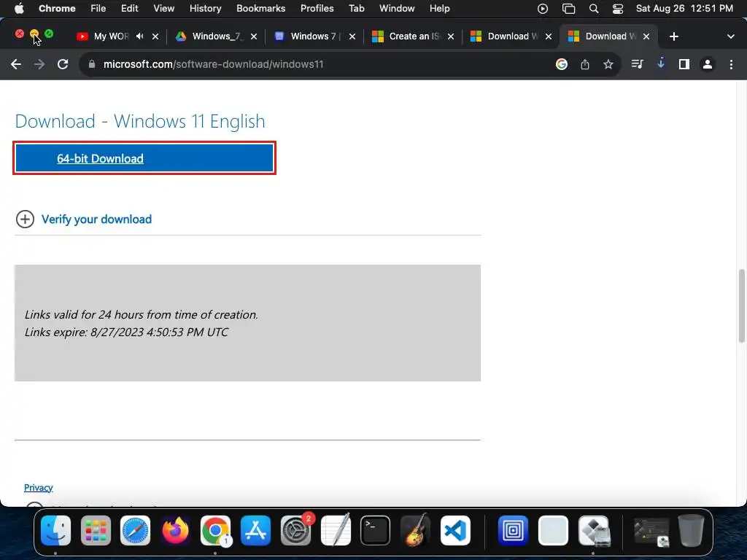Open Launchpad from the Dock
Viewport: 747px width, 560px height.
point(96,530)
